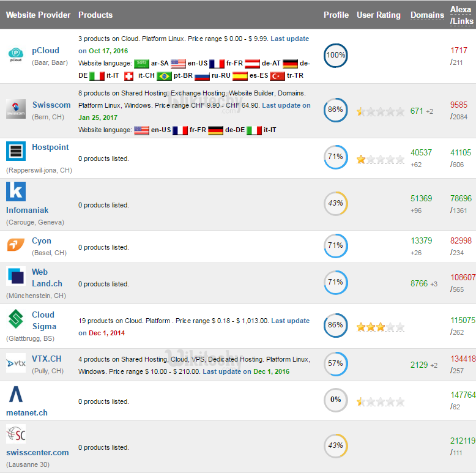Click the Swisscom user rating stars
This screenshot has width=476, height=473.
pos(380,111)
